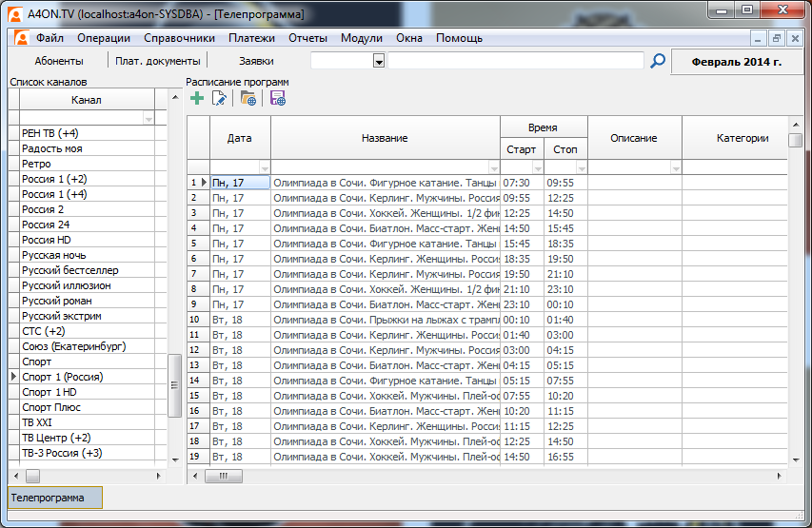Select the Россия 24 channel
This screenshot has height=528, width=812.
point(46,225)
